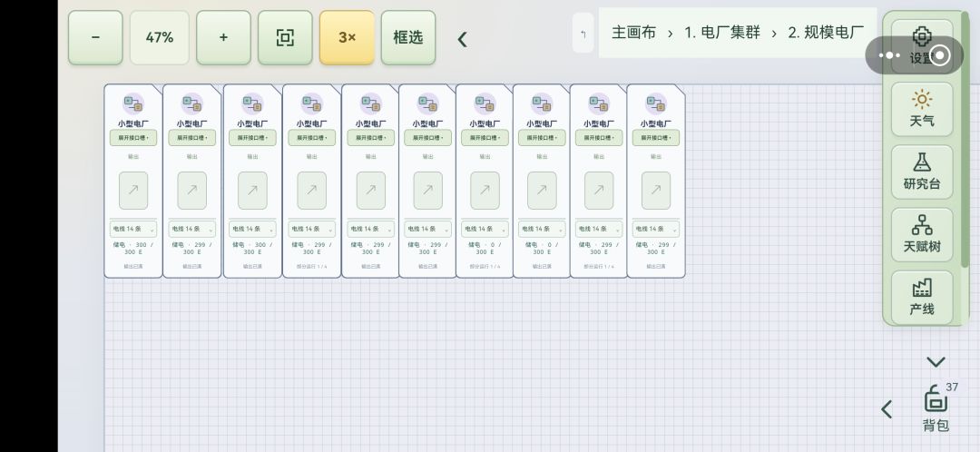Go up a level with the back arrow

(583, 34)
